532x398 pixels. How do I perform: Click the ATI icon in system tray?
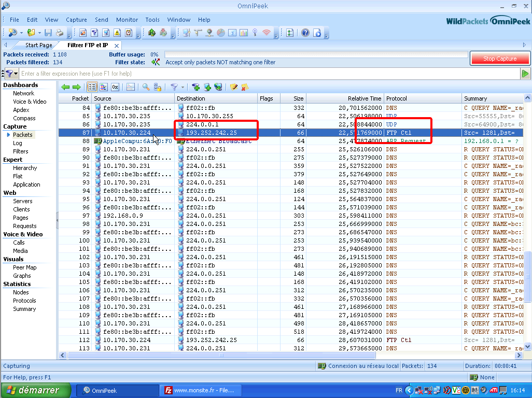point(494,390)
